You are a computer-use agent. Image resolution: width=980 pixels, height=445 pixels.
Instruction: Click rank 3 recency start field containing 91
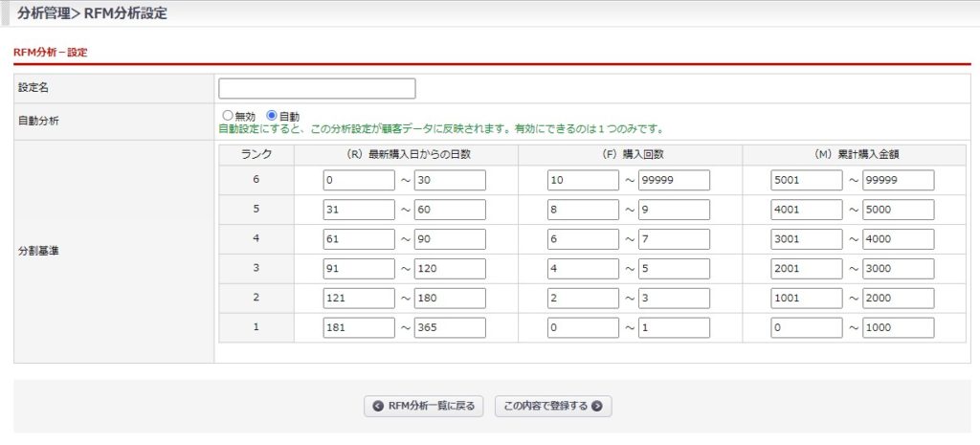pos(359,269)
